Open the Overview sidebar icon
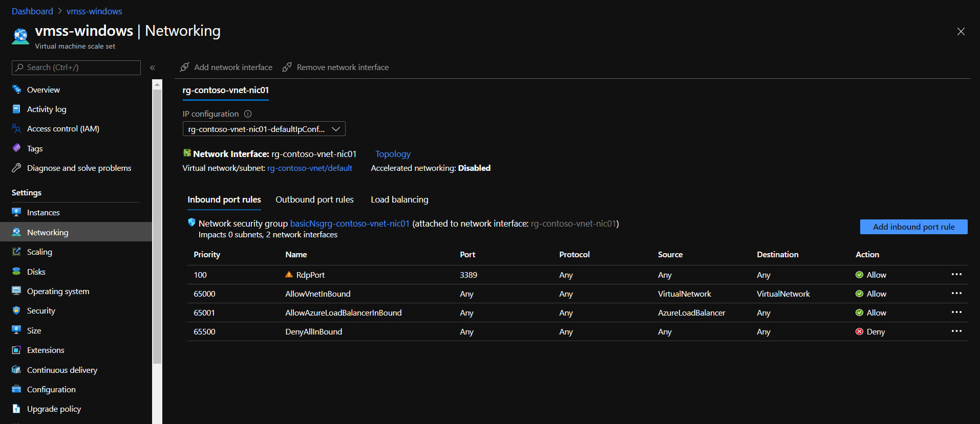This screenshot has height=424, width=980. [16, 90]
